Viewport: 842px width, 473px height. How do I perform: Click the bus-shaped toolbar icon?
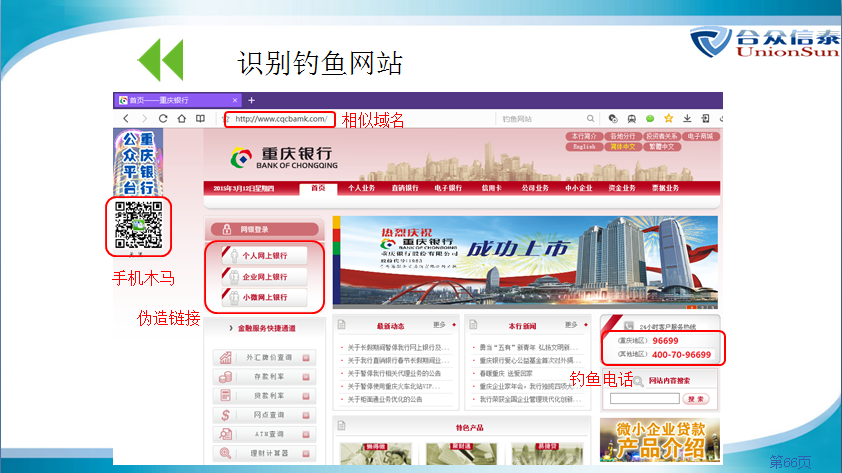(x=632, y=119)
